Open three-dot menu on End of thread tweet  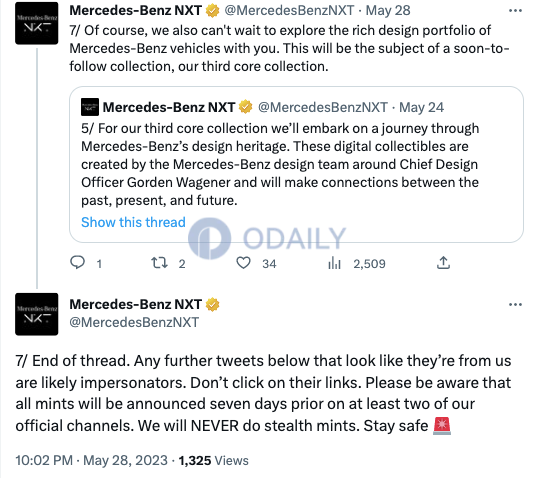pyautogui.click(x=515, y=304)
